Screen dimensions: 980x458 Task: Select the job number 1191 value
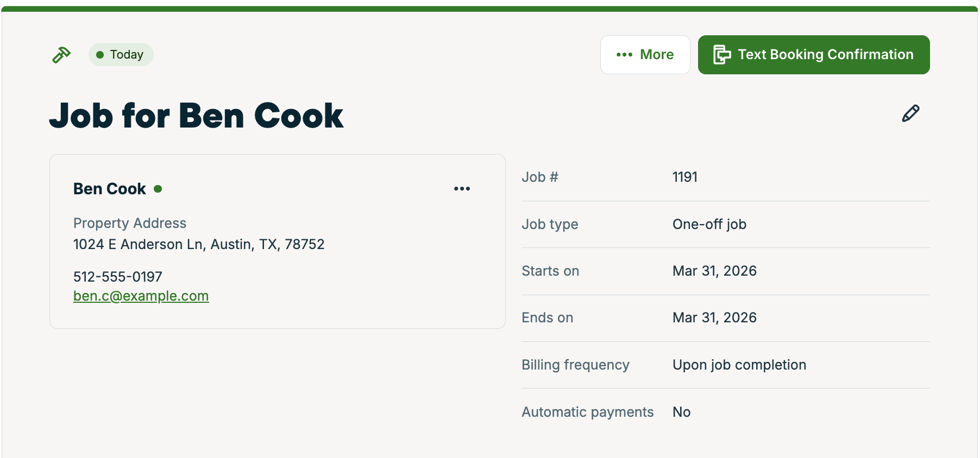[684, 177]
